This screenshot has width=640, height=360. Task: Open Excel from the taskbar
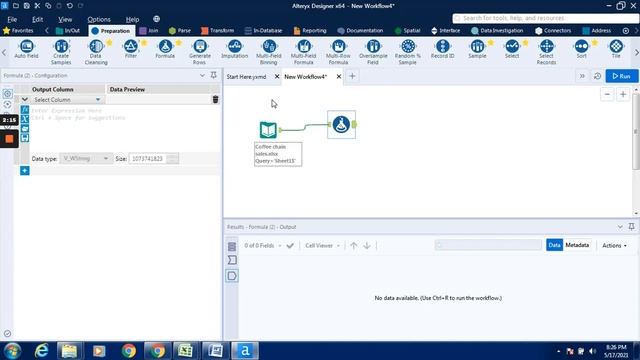click(x=185, y=351)
